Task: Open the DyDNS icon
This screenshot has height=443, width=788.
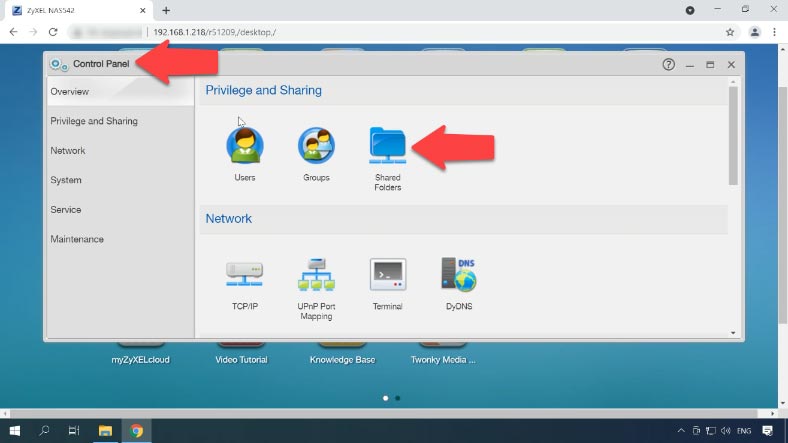Action: pos(459,274)
